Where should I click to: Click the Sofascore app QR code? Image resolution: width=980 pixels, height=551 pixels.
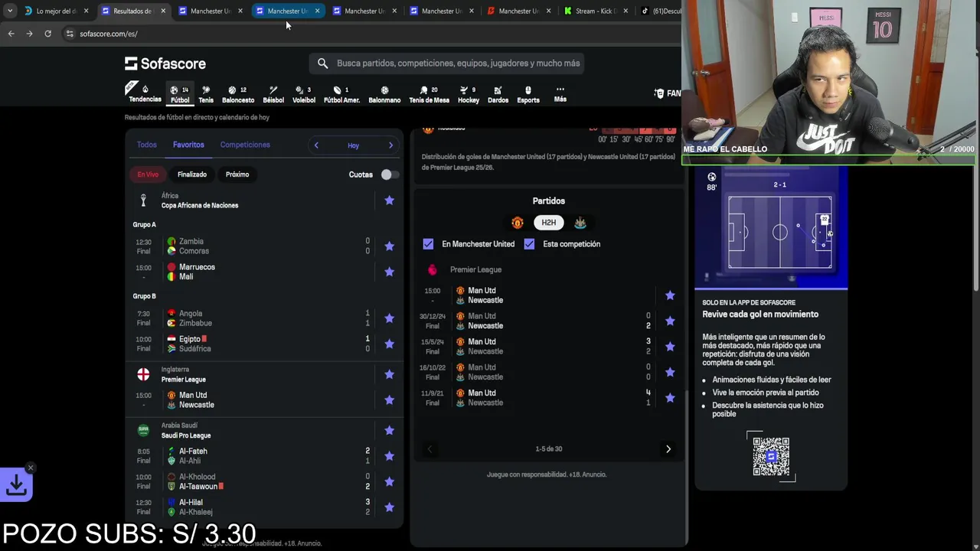(x=771, y=456)
